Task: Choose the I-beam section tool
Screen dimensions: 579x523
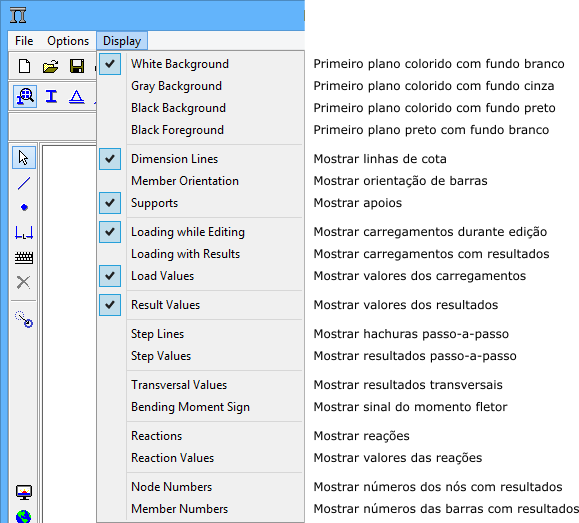Action: pyautogui.click(x=51, y=96)
